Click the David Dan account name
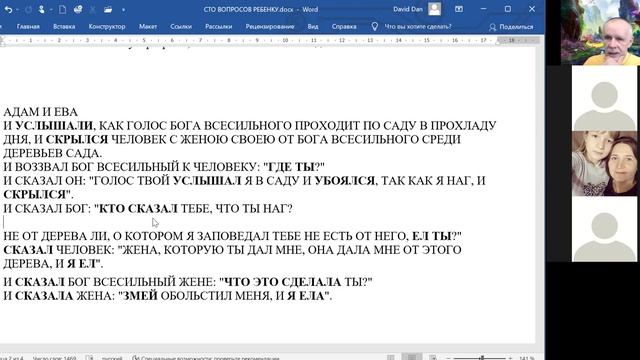 tap(408, 9)
